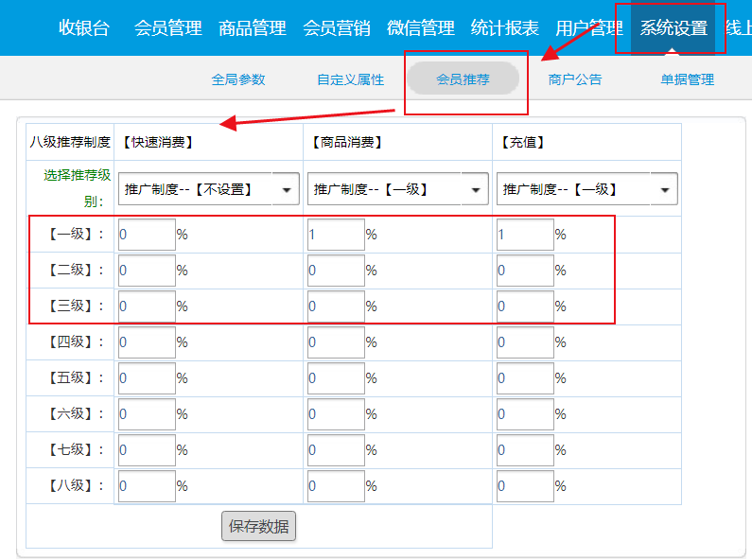Go to the 单据管理 tab
This screenshot has height=560, width=752.
(687, 79)
